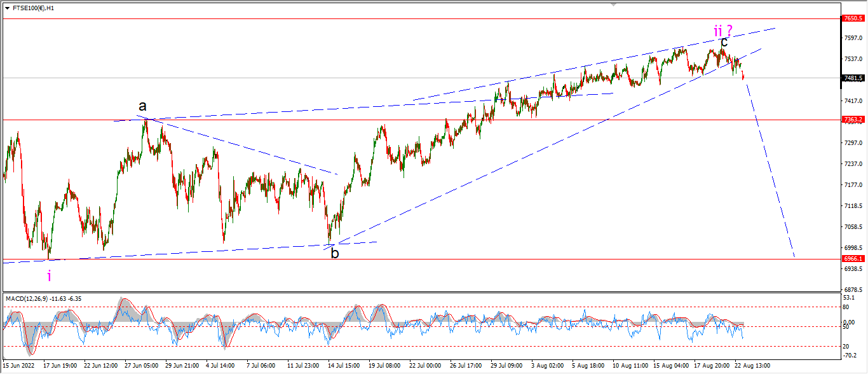The image size is (868, 374).
Task: Click the 22 Aug 13:00 time axis label
Action: click(x=754, y=366)
